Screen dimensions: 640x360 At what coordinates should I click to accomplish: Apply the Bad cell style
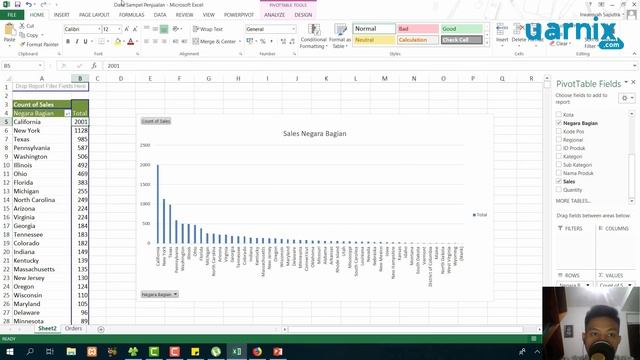tap(418, 29)
